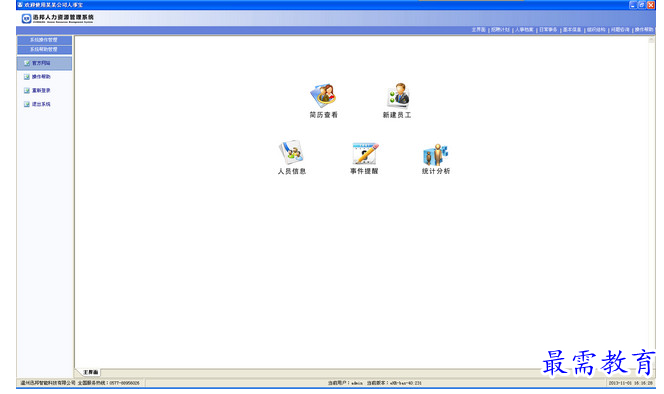Click the icon beside 官方网站 in sidebar
Image resolution: width=664 pixels, height=394 pixels.
[x=27, y=63]
